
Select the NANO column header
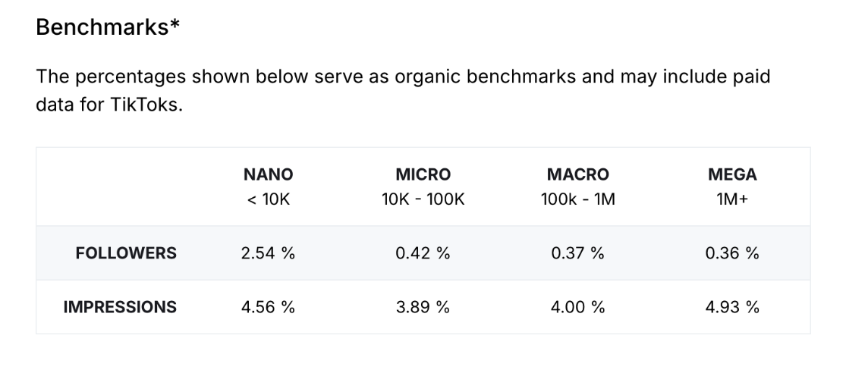[x=268, y=174]
